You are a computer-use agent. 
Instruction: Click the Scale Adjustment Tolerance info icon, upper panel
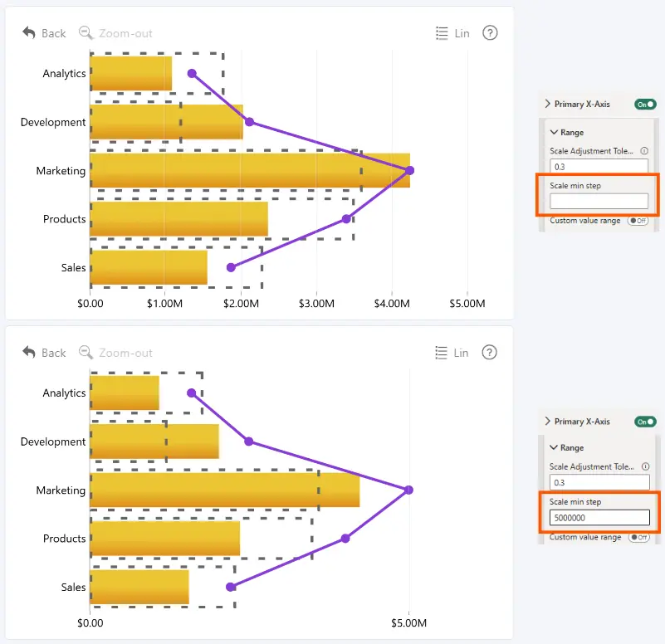[644, 150]
